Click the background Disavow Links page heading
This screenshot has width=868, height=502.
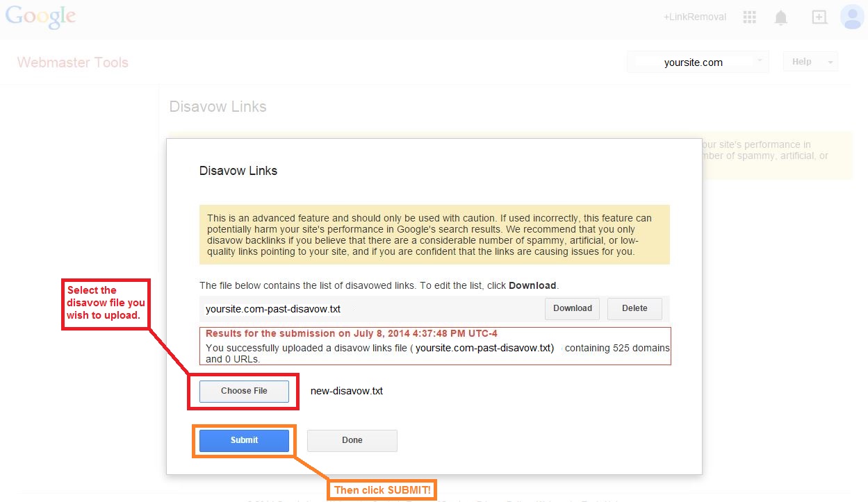(x=218, y=107)
